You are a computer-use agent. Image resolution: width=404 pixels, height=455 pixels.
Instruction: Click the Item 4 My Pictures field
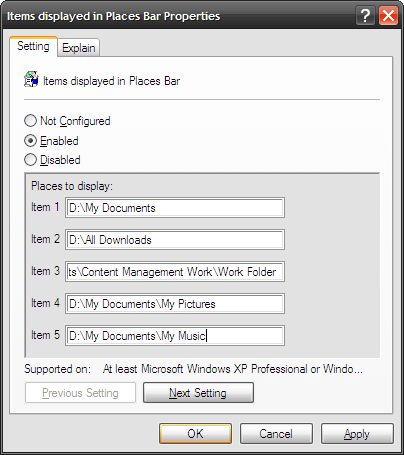pyautogui.click(x=175, y=304)
